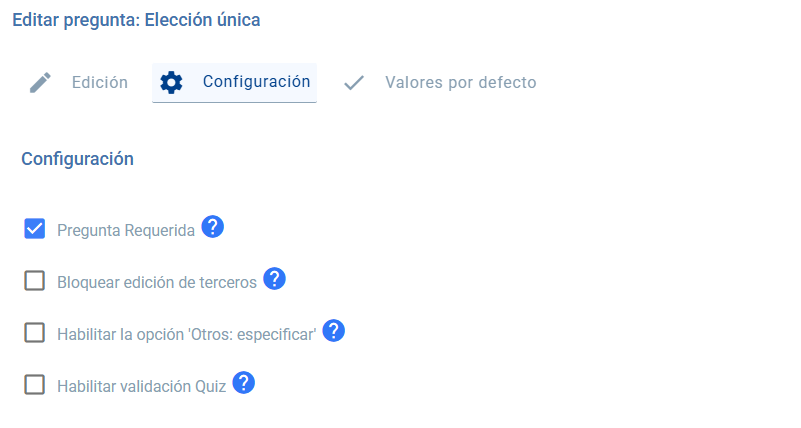Click the Configuración section heading
Screen dimensions: 801x428
click(78, 158)
